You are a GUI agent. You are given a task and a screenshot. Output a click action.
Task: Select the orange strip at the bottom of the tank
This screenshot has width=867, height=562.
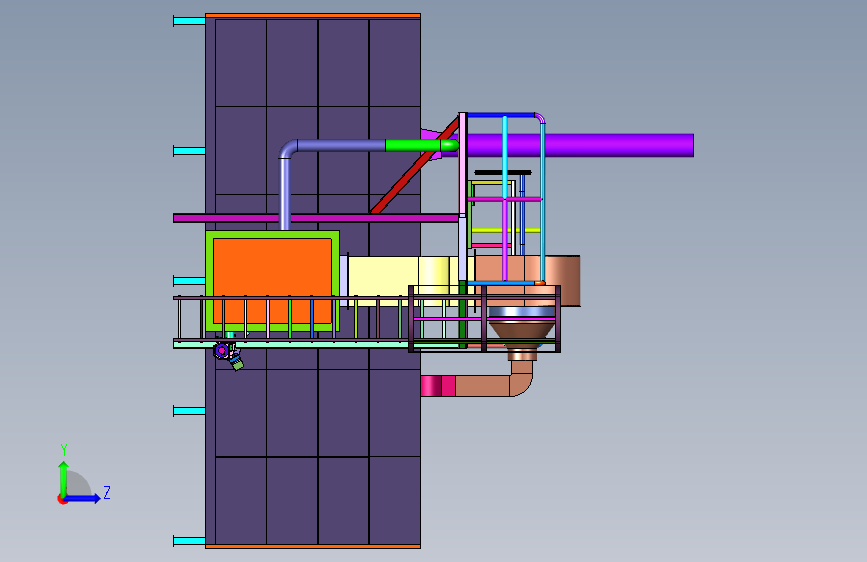[313, 546]
